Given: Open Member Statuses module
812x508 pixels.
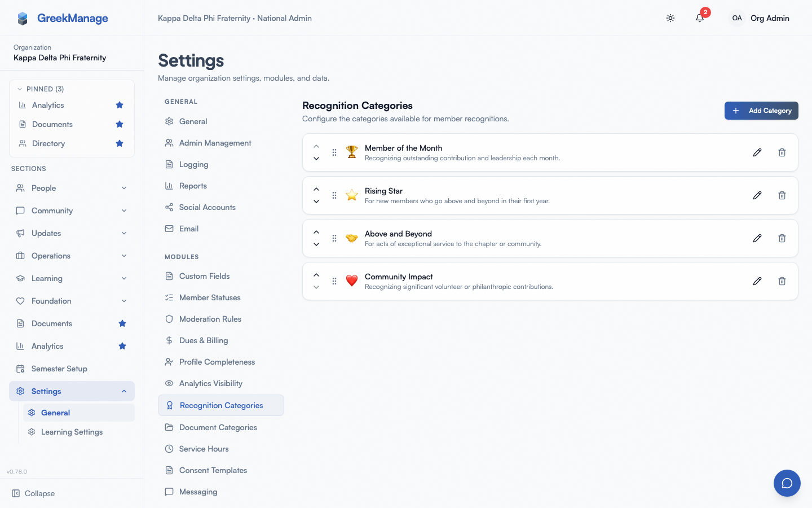Looking at the screenshot, I should click(221, 297).
